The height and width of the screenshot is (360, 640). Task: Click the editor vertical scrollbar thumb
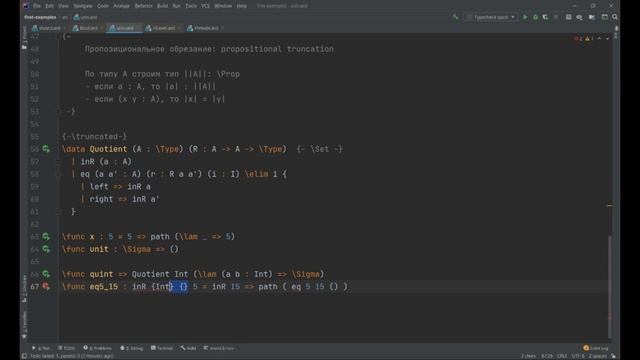pyautogui.click(x=610, y=287)
